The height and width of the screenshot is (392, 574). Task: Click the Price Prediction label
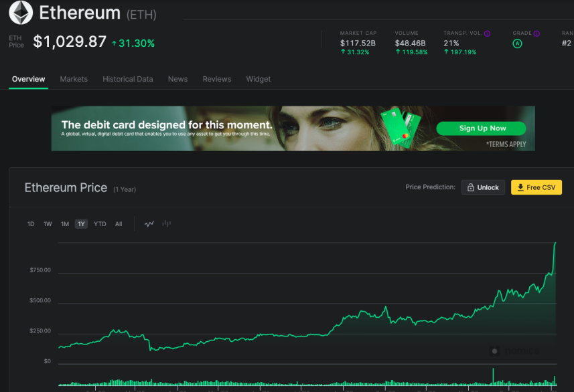(x=430, y=187)
